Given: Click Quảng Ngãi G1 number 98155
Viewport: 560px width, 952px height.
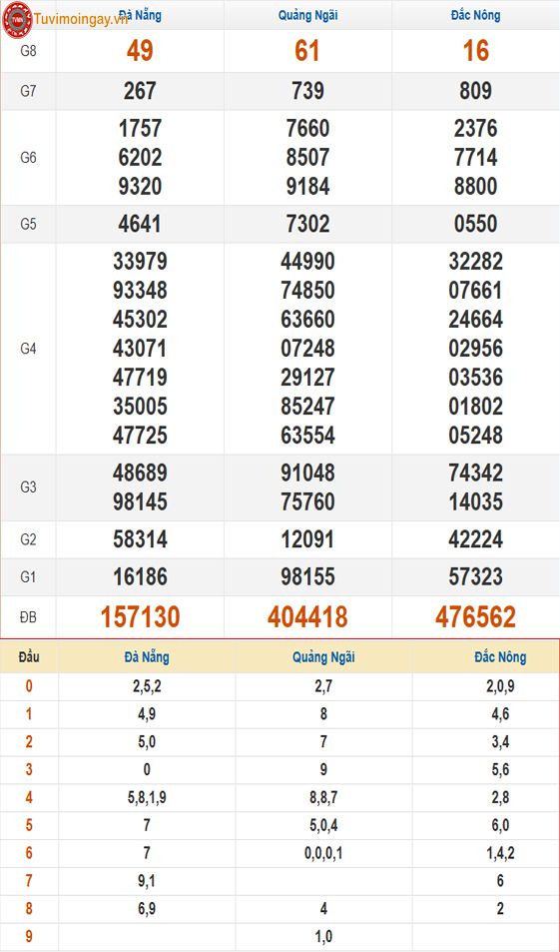Looking at the screenshot, I should click(x=307, y=576).
